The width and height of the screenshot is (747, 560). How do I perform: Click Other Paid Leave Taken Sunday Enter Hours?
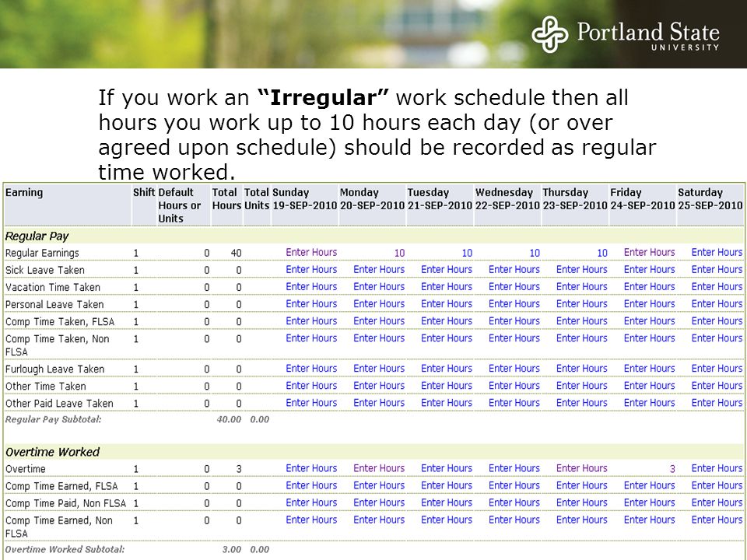[x=311, y=403]
